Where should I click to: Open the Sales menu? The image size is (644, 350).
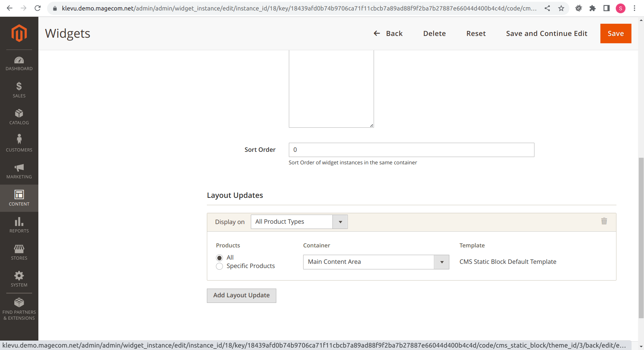(x=19, y=90)
